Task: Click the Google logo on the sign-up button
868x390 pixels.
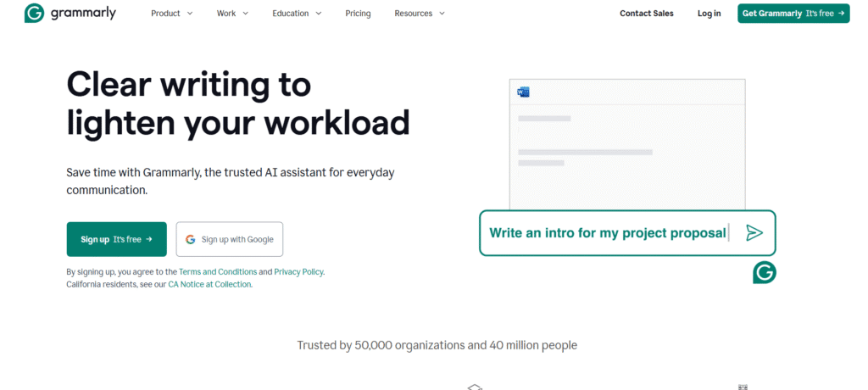Action: (x=191, y=239)
